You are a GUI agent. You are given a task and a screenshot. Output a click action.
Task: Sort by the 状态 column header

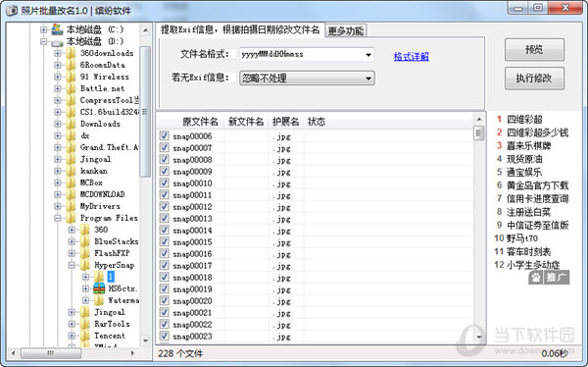pos(317,122)
